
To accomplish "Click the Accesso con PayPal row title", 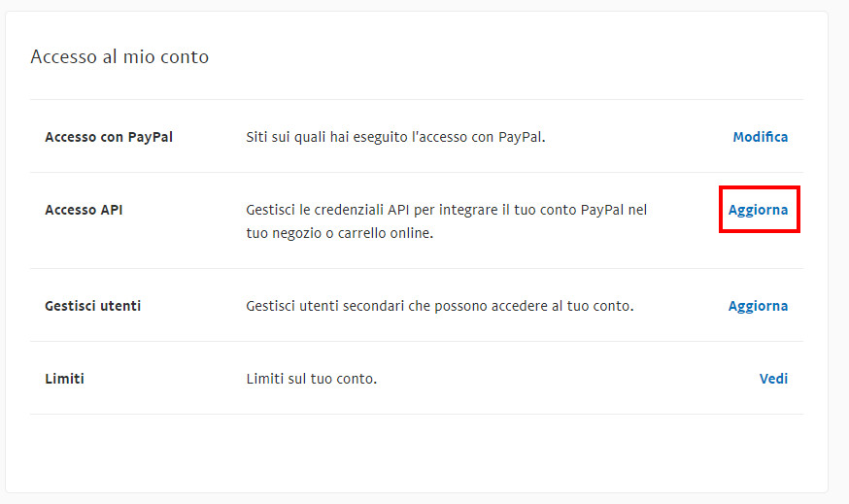I will tap(109, 137).
